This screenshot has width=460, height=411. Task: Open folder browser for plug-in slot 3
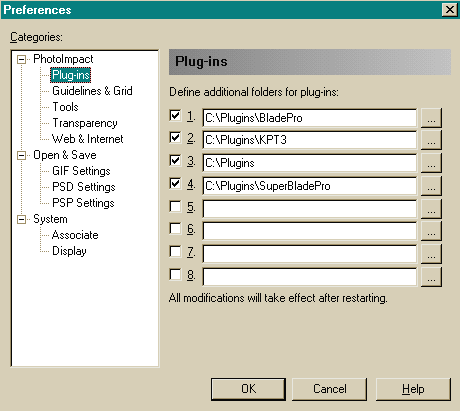pyautogui.click(x=431, y=163)
